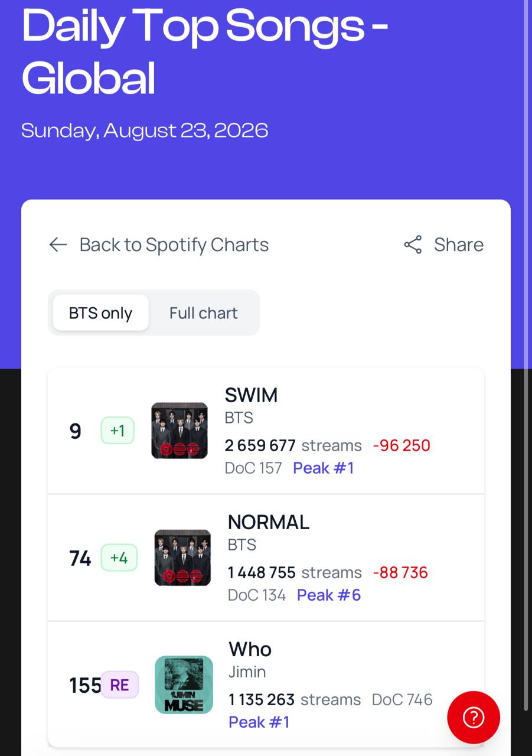Click the +4 rank change badge
Screen dimensions: 532x756
[119, 558]
